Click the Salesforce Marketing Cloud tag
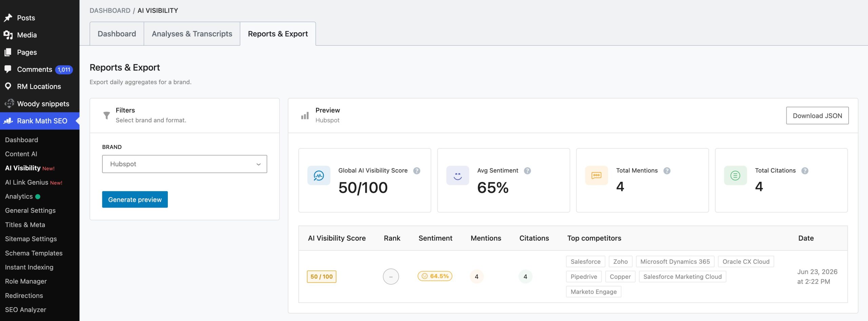Viewport: 868px width, 321px height. 683,277
